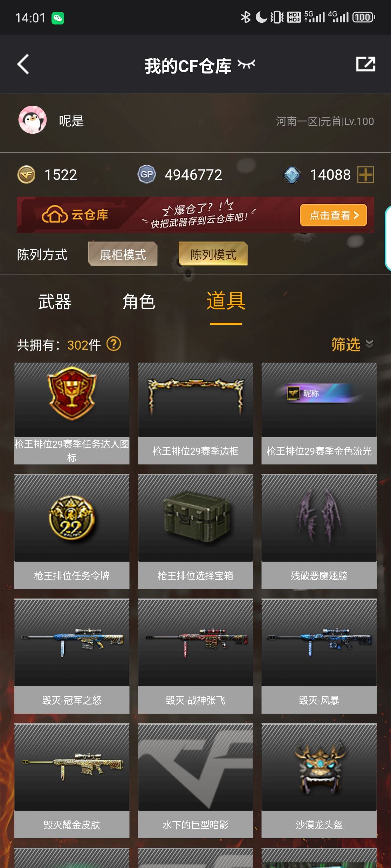Switch to 陈列模式 display mode
The width and height of the screenshot is (391, 868).
tap(213, 254)
